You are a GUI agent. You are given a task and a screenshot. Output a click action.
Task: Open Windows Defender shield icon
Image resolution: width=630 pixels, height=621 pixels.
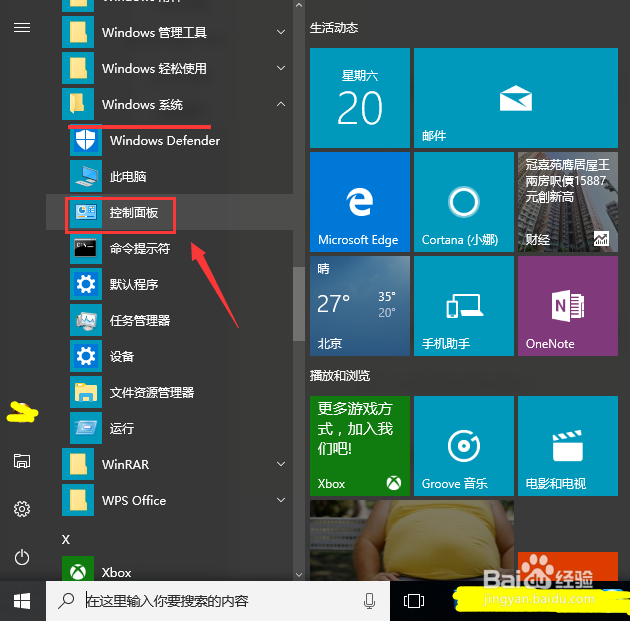(86, 140)
